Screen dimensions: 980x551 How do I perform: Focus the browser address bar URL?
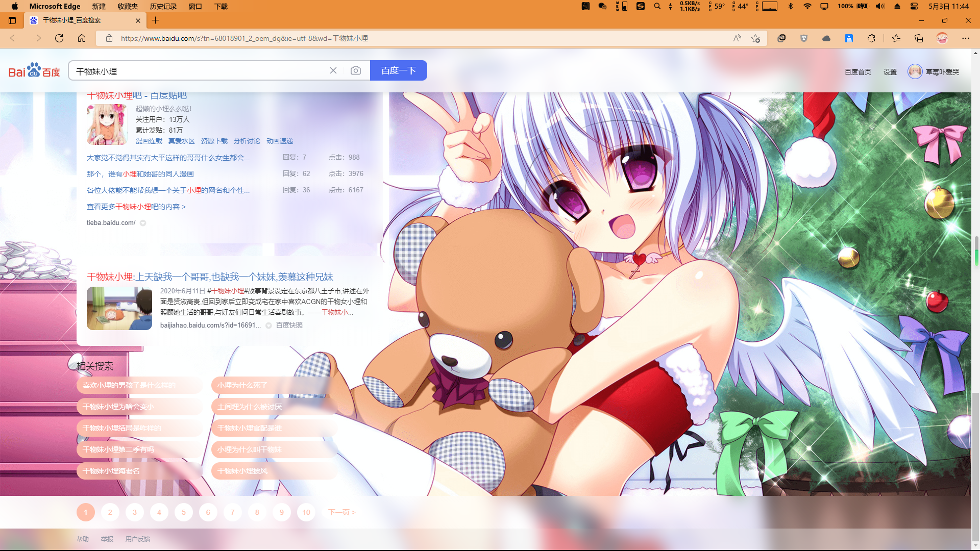(244, 38)
